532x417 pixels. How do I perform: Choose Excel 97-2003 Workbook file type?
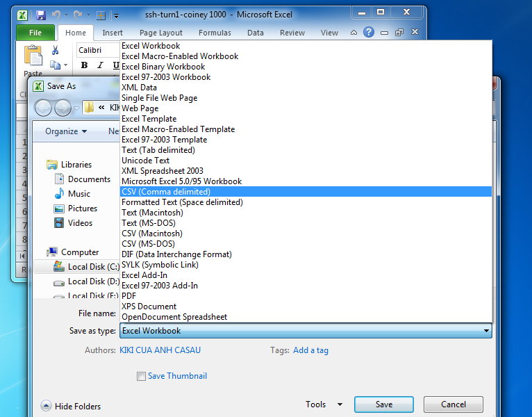click(x=306, y=77)
